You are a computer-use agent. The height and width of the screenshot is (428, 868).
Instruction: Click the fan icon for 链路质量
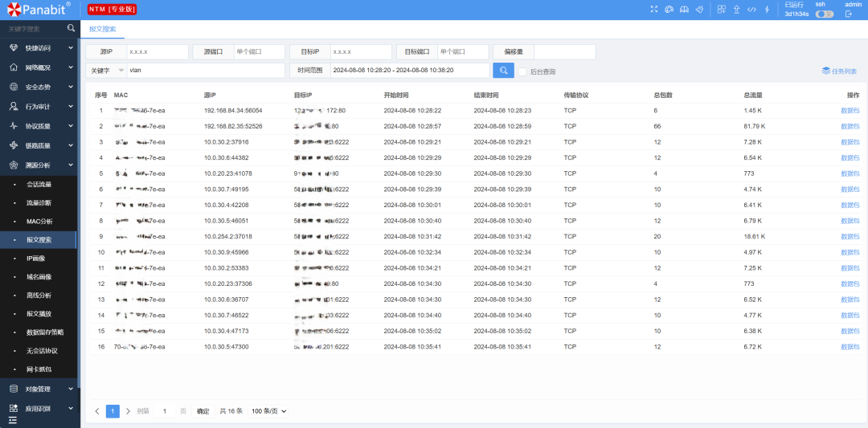14,145
